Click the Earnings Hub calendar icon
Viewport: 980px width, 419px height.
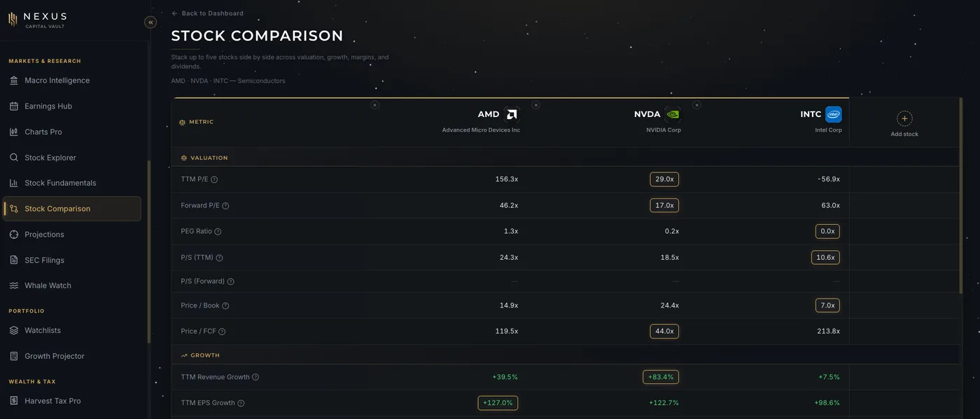14,107
